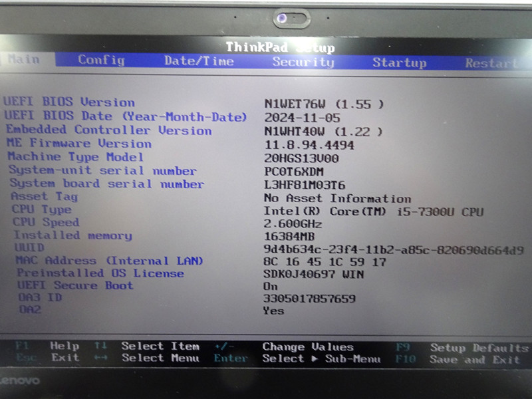This screenshot has height=399, width=532.
Task: Click the F9 Setup Defaults hint
Action: point(462,348)
